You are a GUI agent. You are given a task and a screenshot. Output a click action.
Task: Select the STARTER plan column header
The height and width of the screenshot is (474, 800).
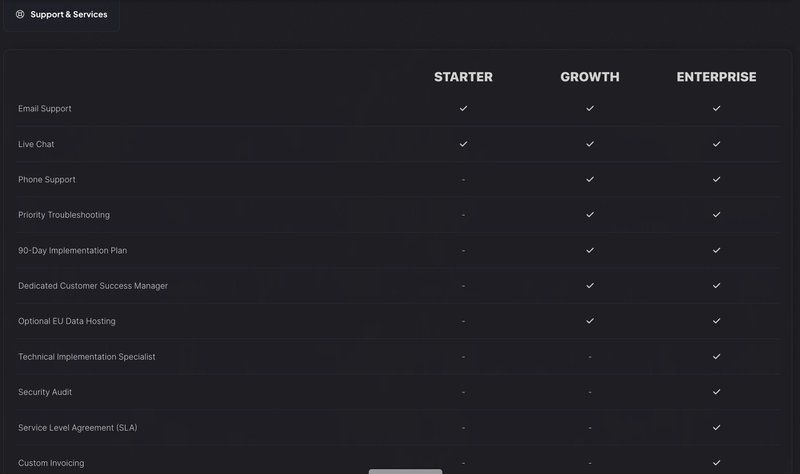click(463, 77)
